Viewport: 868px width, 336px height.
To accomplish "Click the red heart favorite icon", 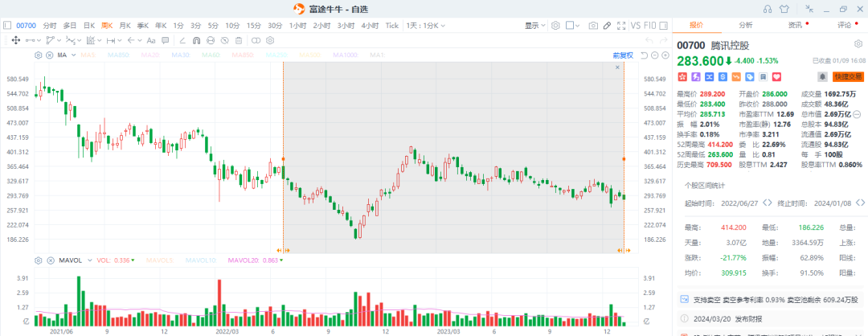I will (x=776, y=76).
